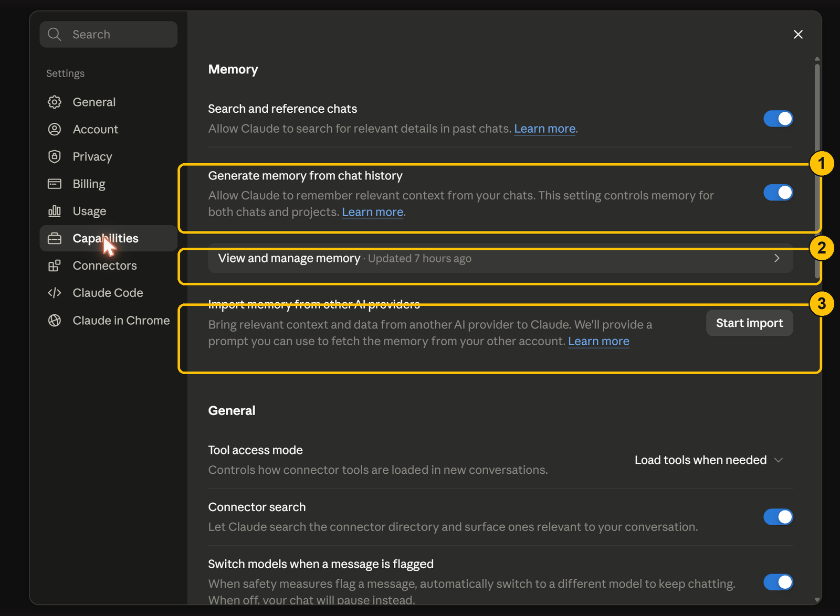This screenshot has width=840, height=616.
Task: Open General settings section
Action: click(109, 102)
